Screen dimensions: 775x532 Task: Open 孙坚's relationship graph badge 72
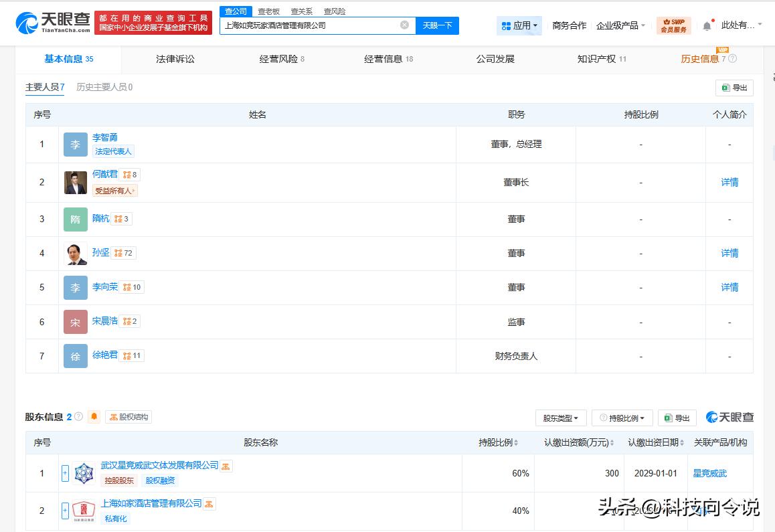click(x=123, y=253)
